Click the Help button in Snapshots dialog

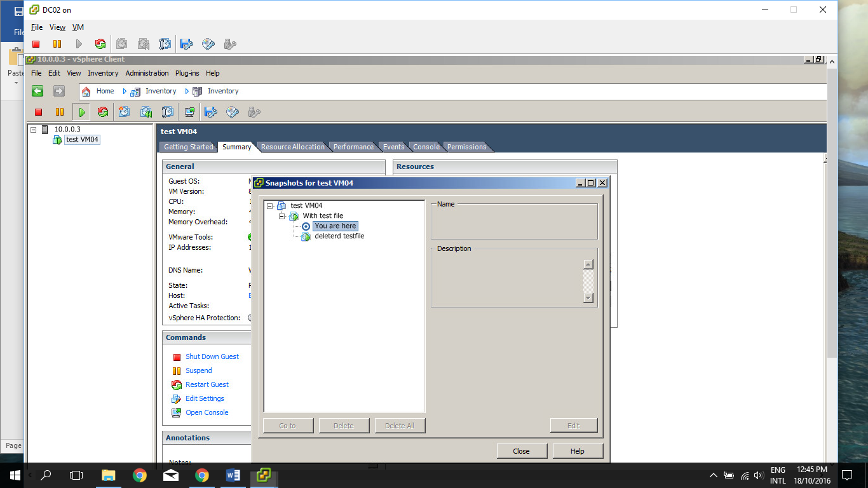[577, 451]
